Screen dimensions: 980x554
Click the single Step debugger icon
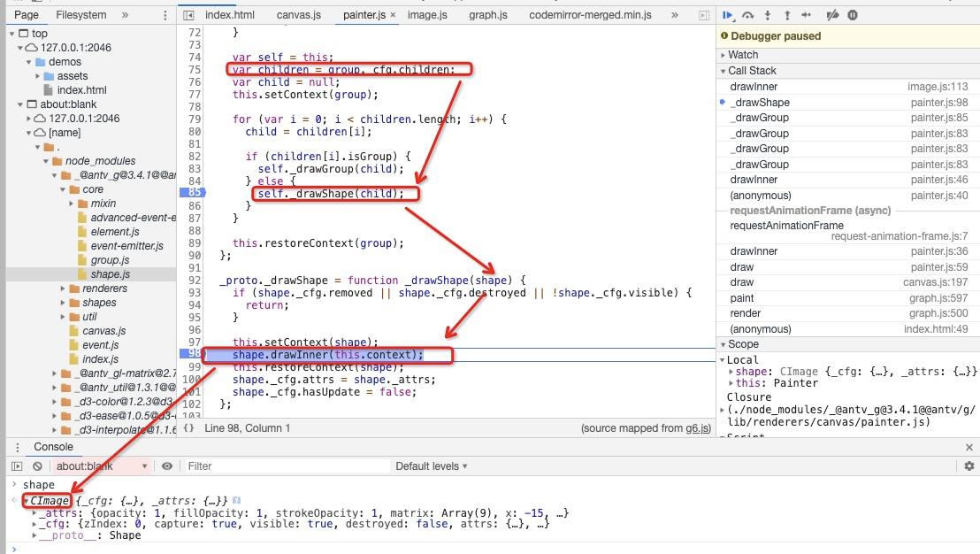(x=807, y=15)
